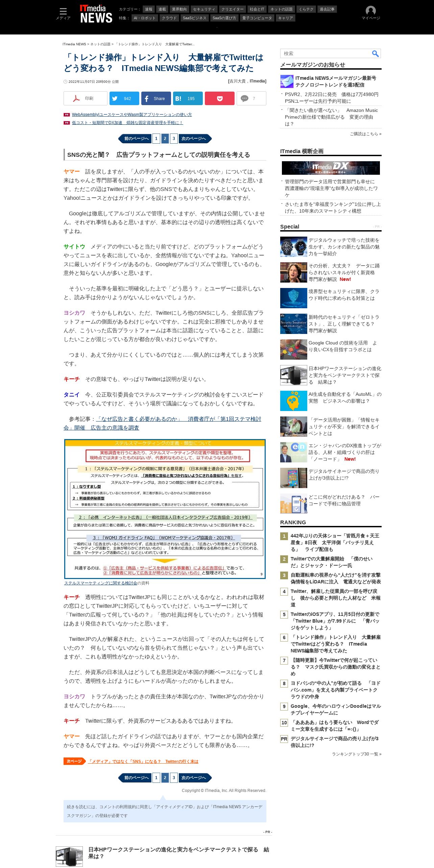Open the AutoML head icon thumbnail
Screen dimensions: 434x868
(294, 401)
